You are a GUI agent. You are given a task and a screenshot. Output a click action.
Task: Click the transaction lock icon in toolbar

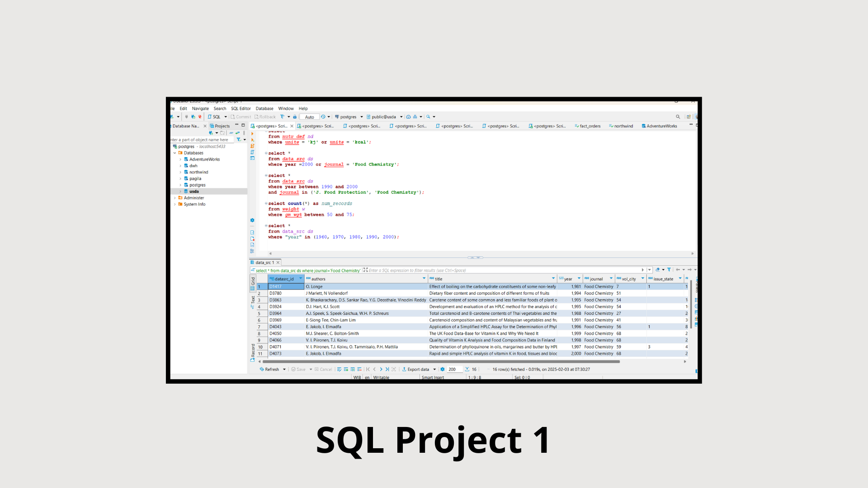(x=295, y=117)
